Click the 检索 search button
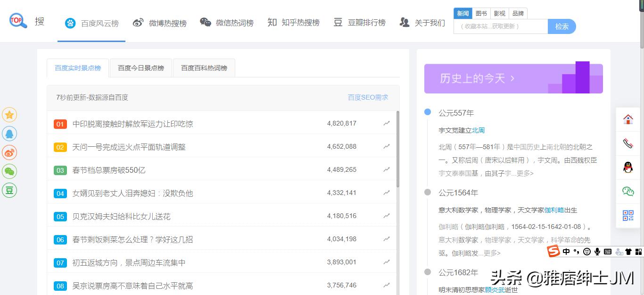 [562, 26]
